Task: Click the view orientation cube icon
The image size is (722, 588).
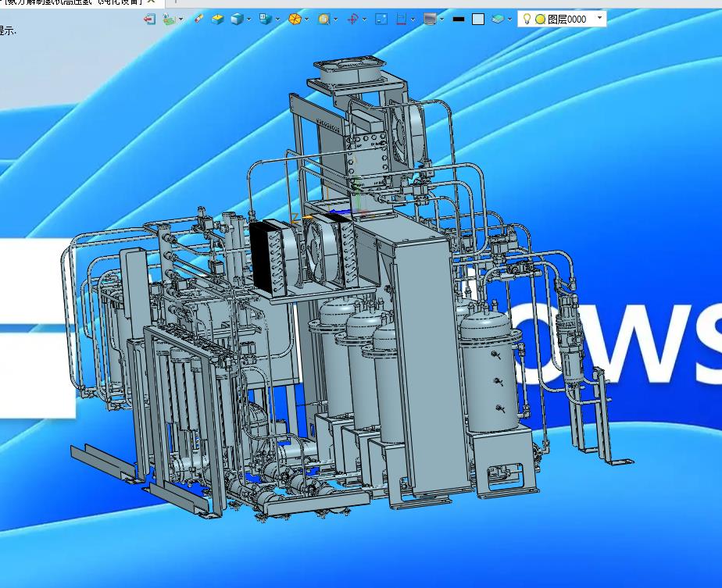Action: (x=266, y=20)
